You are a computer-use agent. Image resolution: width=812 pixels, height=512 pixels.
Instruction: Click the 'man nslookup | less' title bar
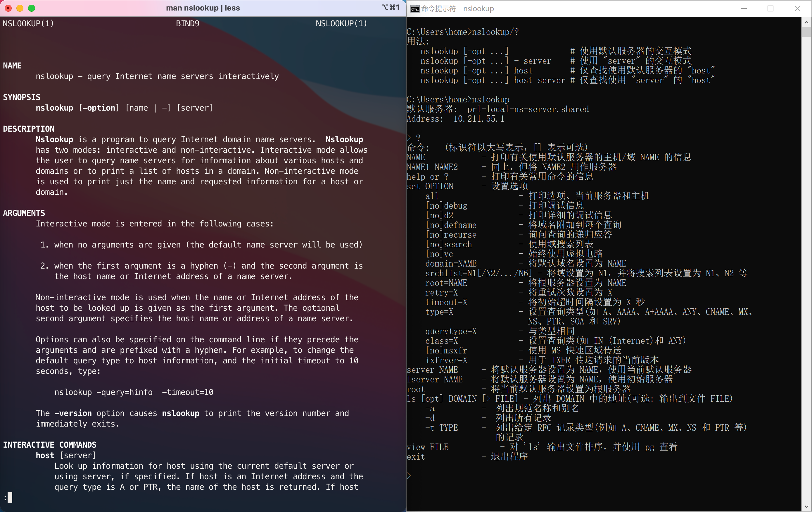(x=203, y=8)
